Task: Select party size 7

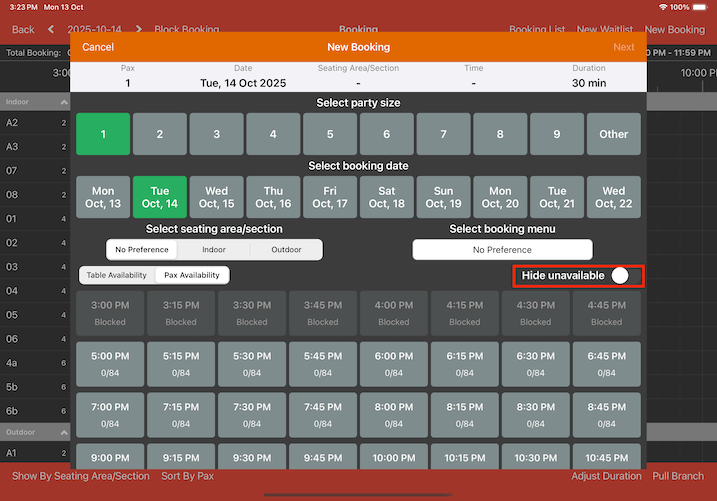Action: (443, 134)
